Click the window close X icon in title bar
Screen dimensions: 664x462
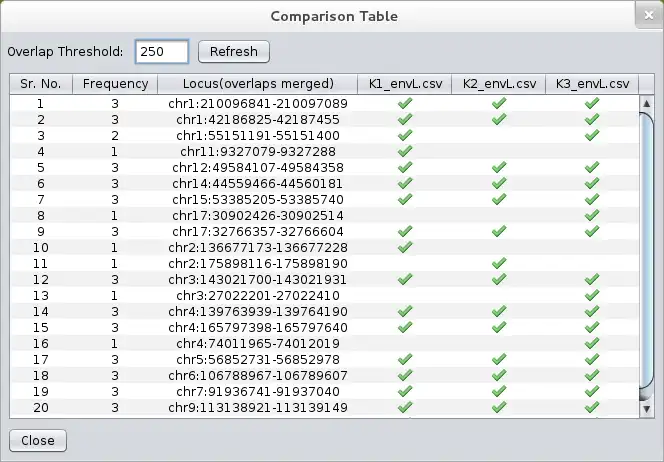tap(646, 16)
